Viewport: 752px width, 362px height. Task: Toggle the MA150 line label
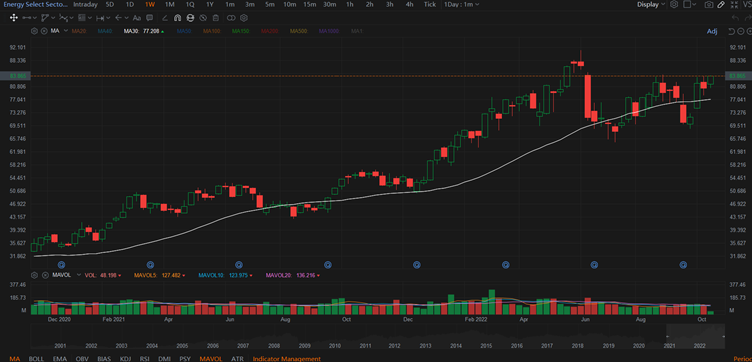(240, 31)
